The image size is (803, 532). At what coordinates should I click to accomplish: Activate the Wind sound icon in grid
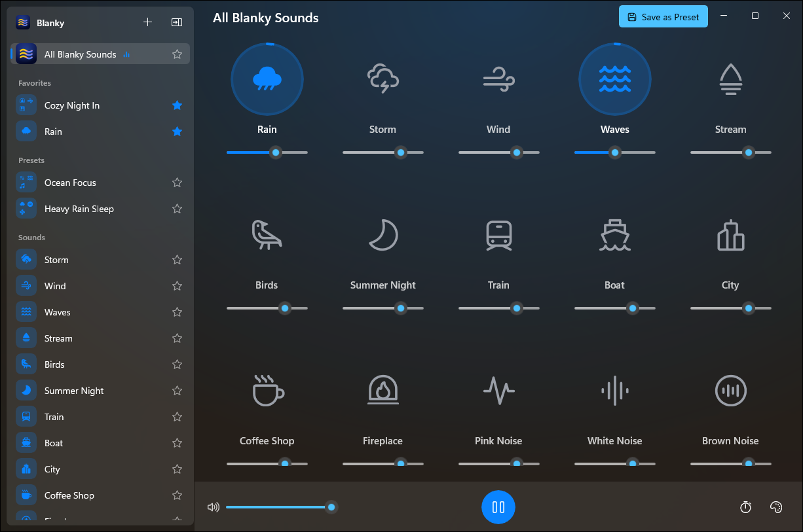coord(498,79)
